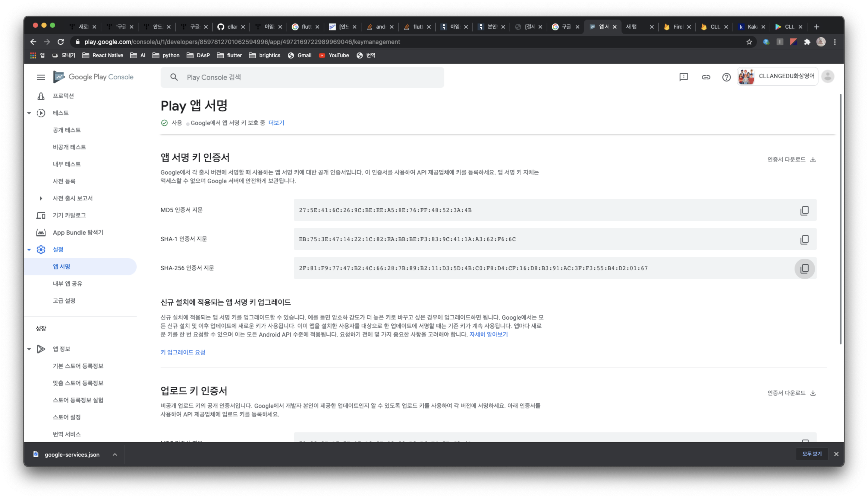
Task: Click the 자세히 알아보기 link
Action: pyautogui.click(x=488, y=335)
